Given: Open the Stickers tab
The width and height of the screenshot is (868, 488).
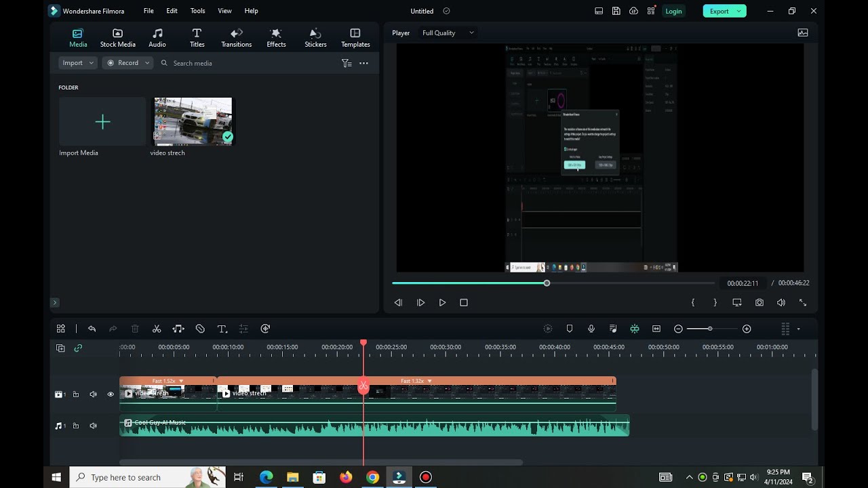Looking at the screenshot, I should (315, 38).
